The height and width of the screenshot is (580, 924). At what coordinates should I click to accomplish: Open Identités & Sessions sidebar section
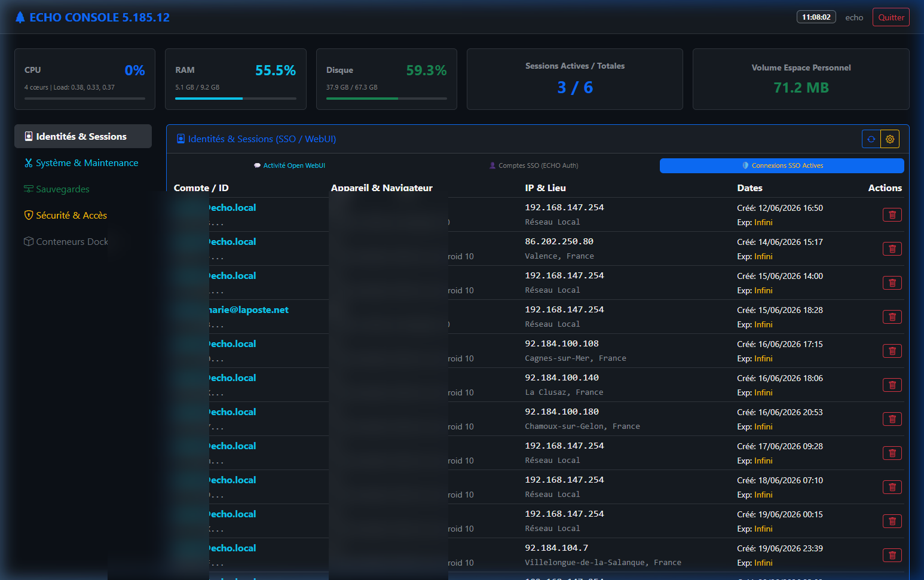83,136
